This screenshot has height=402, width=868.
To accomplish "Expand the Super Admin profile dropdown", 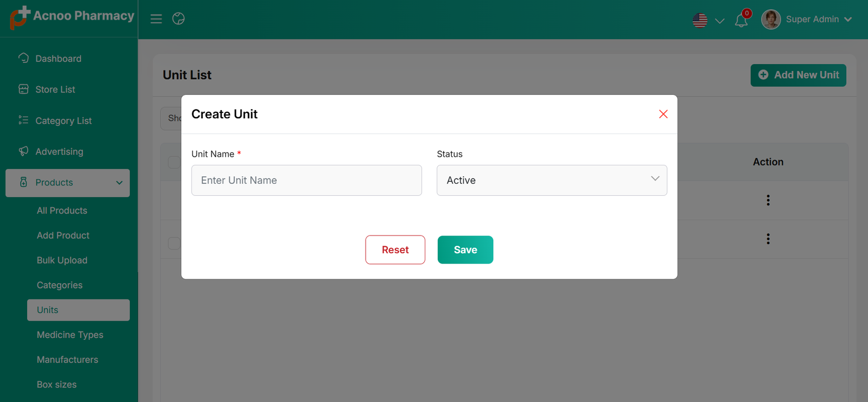I will tap(848, 20).
